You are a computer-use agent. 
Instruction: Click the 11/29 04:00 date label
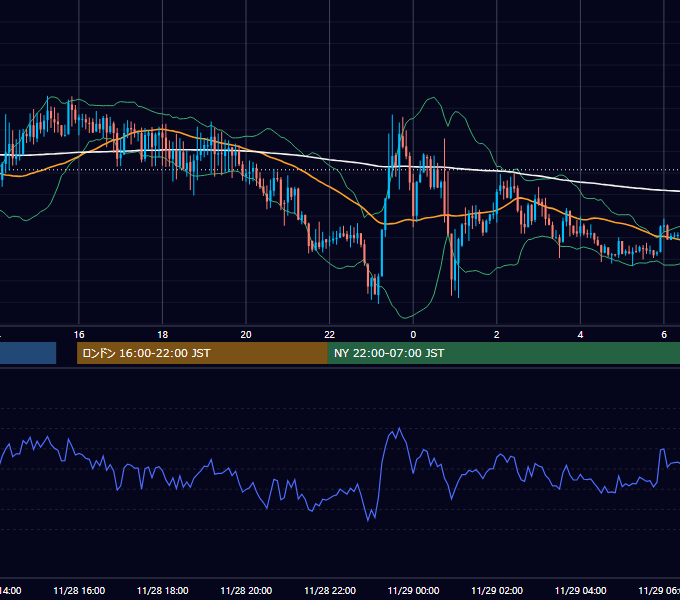tap(581, 591)
